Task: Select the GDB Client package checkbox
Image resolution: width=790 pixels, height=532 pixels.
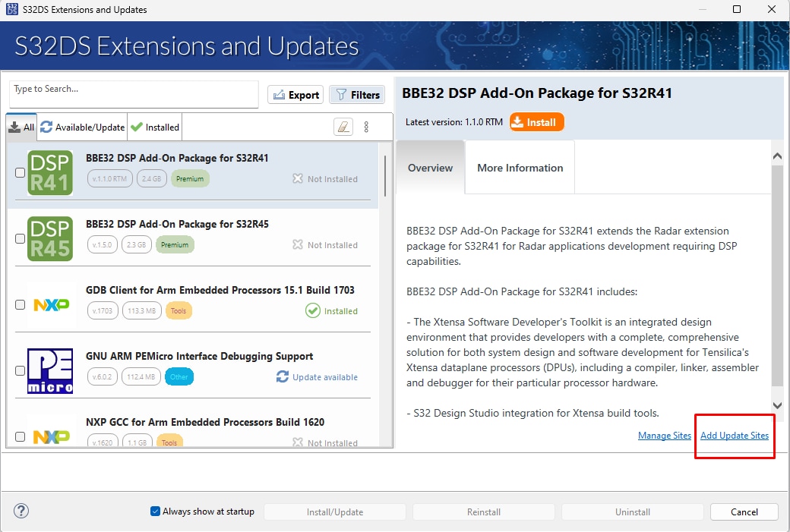Action: click(x=20, y=305)
